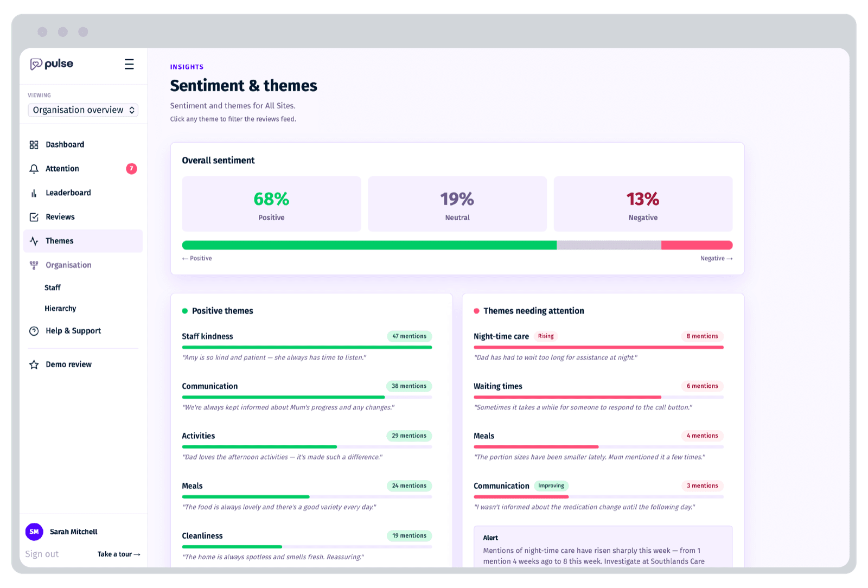This screenshot has width=868, height=588.
Task: Select the 19% Neutral sentiment card
Action: 457,204
